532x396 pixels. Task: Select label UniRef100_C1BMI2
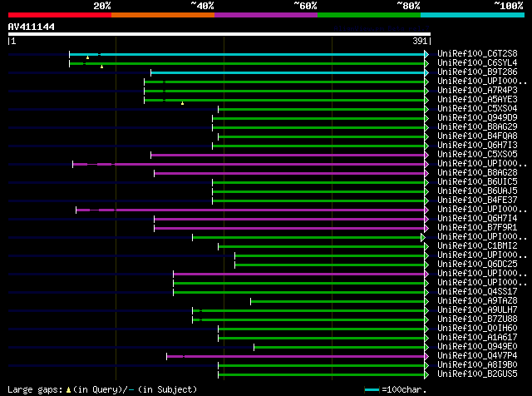tap(477, 246)
